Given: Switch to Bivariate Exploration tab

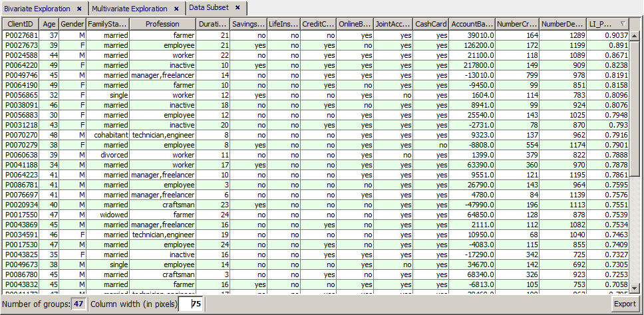Looking at the screenshot, I should 37,9.
